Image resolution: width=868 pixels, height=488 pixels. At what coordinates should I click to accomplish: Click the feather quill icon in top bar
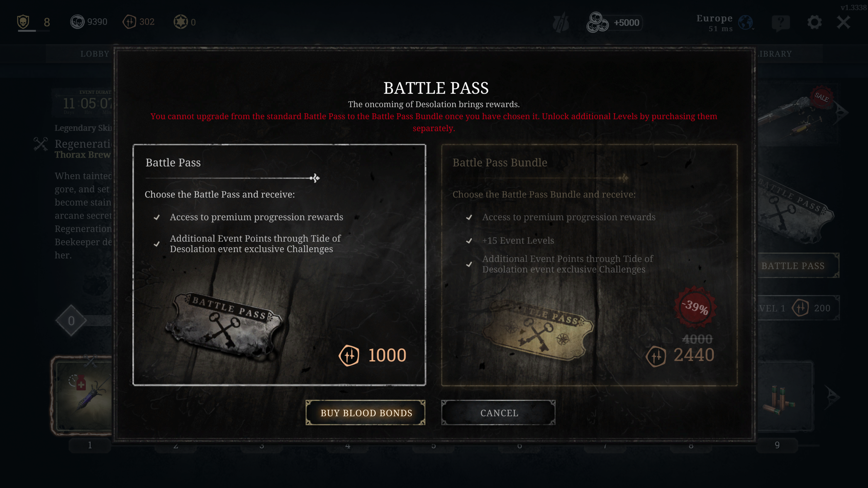[561, 22]
